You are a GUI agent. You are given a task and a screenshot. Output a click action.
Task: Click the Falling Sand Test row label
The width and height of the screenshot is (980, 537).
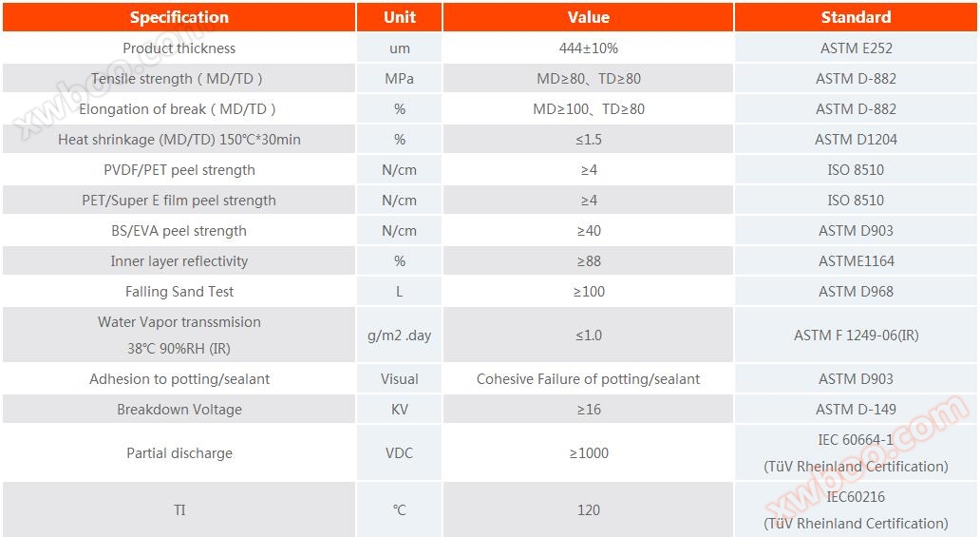[179, 292]
